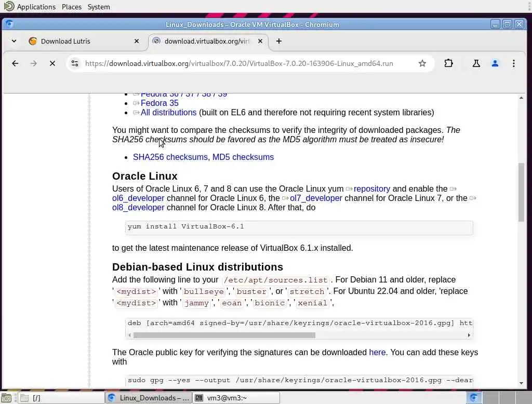Stop loading the page
Screen dimensions: 532x404
52,63
